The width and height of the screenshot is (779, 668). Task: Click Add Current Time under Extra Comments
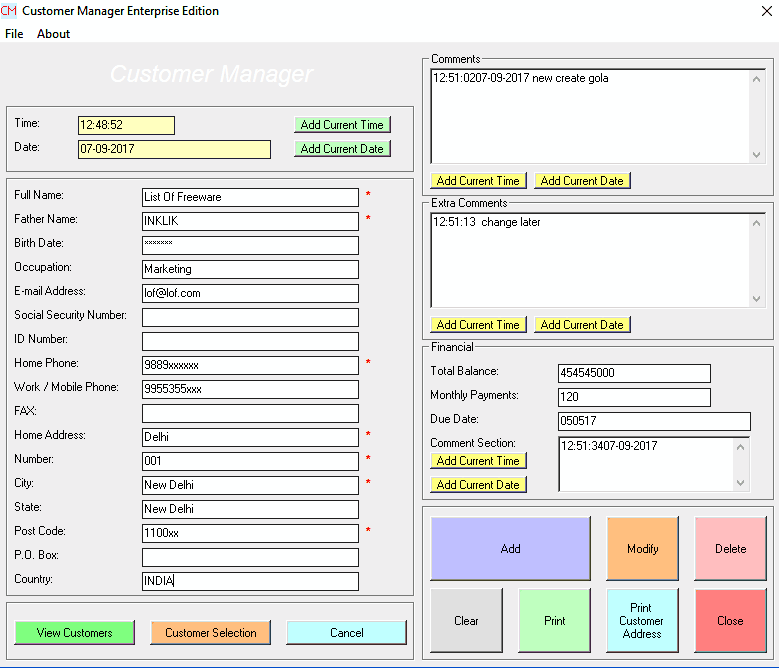coord(478,325)
